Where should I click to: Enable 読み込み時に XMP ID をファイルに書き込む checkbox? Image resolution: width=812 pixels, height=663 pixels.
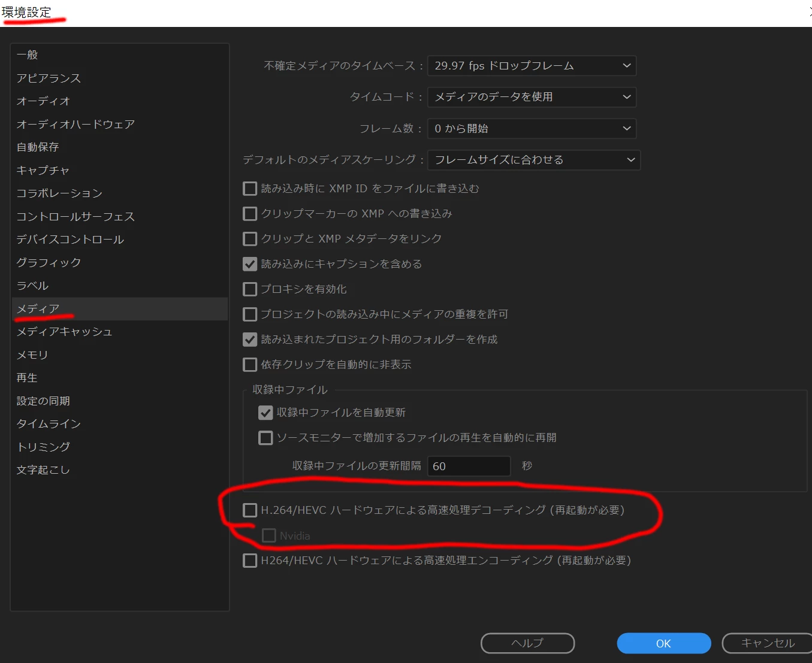click(250, 189)
